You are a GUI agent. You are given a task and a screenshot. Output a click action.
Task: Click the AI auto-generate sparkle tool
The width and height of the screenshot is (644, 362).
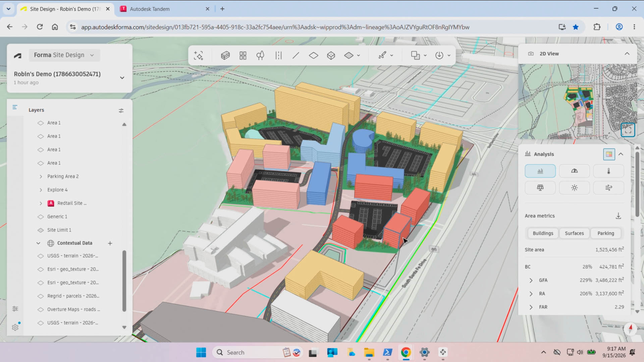point(198,55)
